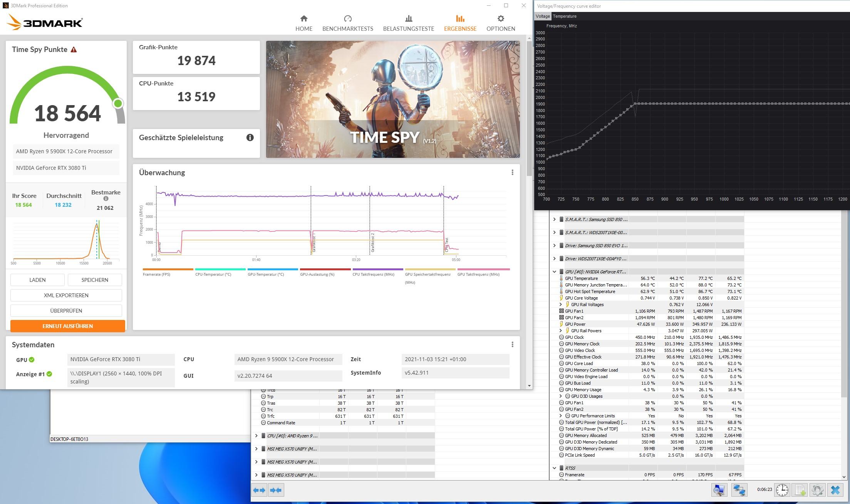Expand Drive: WDS200T1X0E-00AFY0 group
This screenshot has height=504, width=850.
point(554,259)
